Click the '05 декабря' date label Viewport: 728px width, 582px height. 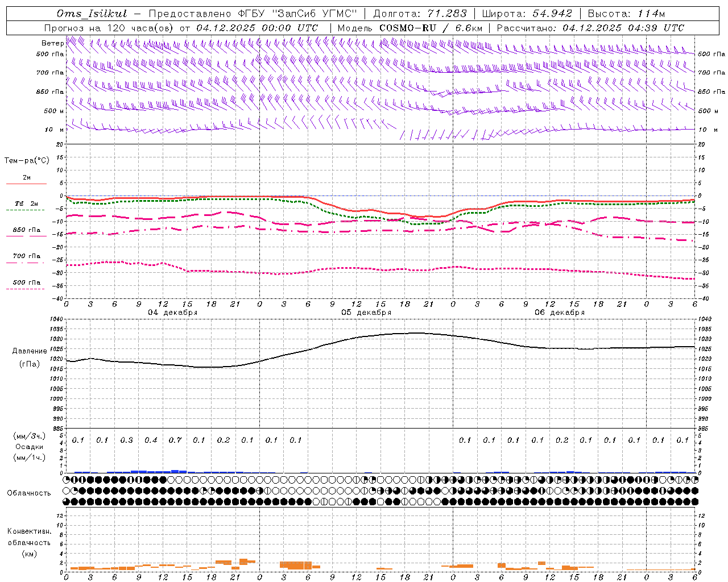point(366,313)
